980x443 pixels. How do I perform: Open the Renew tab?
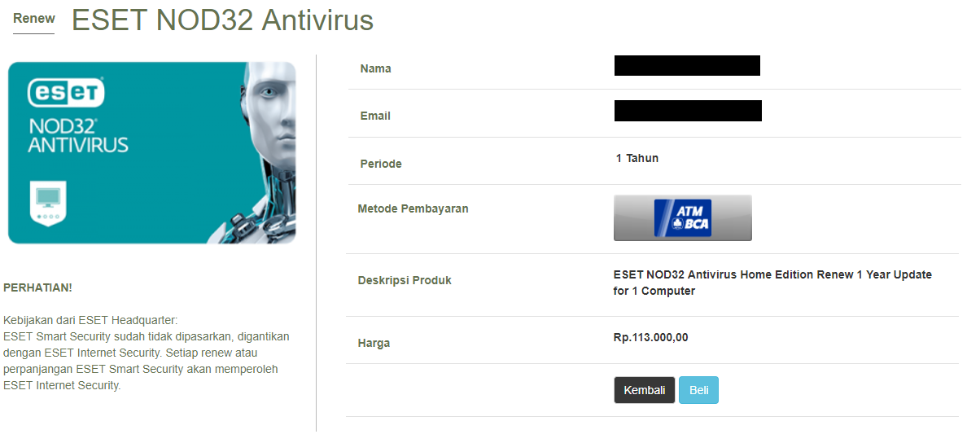34,19
